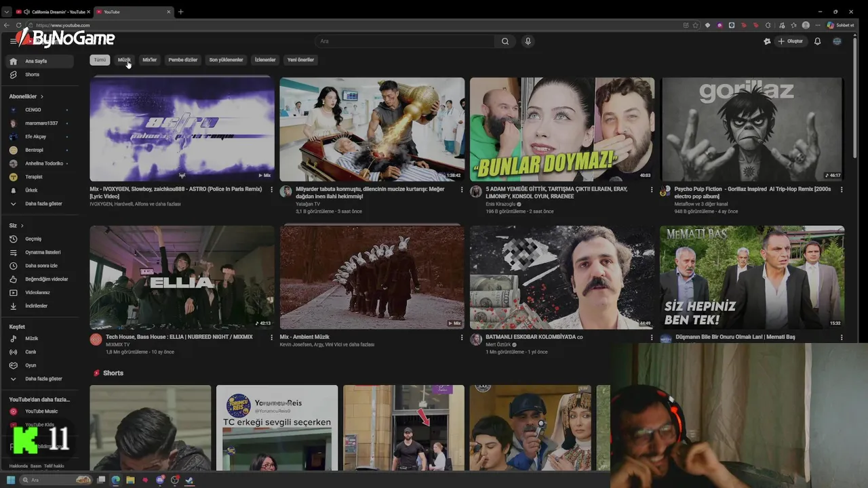
Task: Select the Tümü filter chip
Action: coord(100,60)
